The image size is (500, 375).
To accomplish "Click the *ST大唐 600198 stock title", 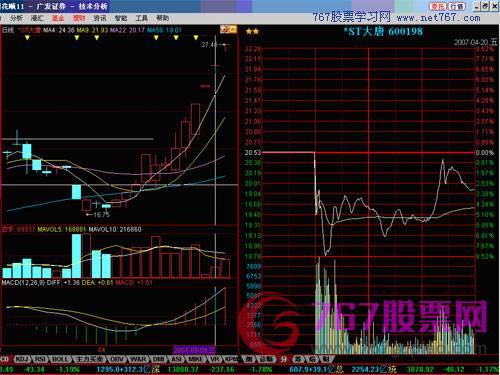I will click(383, 32).
